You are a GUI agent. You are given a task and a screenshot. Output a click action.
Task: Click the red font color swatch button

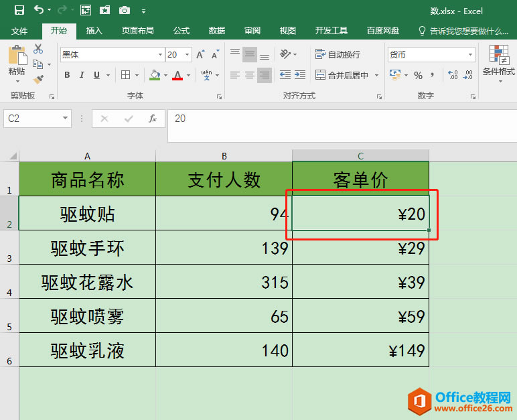177,75
